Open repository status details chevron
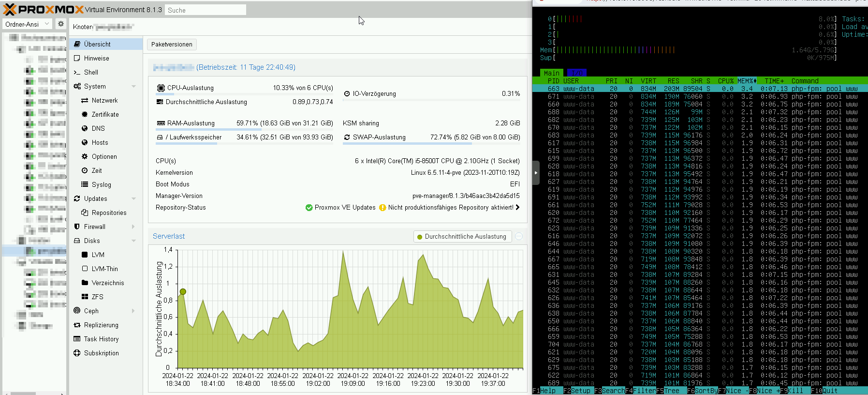868x395 pixels. pyautogui.click(x=517, y=207)
